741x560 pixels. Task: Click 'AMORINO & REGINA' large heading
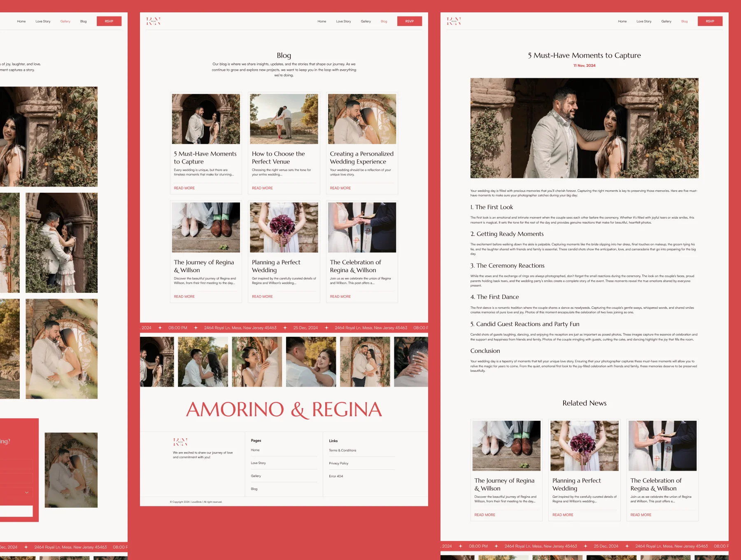pos(284,410)
